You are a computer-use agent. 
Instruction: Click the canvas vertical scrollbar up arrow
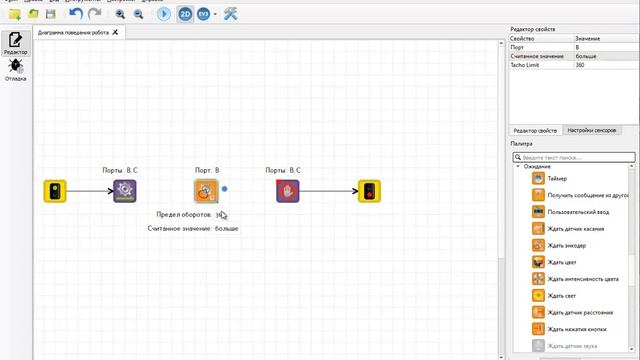click(501, 43)
